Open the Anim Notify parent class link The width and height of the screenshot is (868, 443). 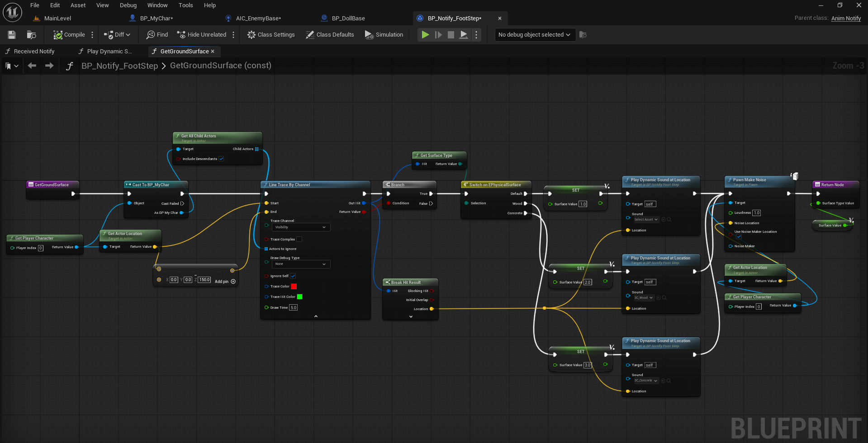pyautogui.click(x=846, y=18)
